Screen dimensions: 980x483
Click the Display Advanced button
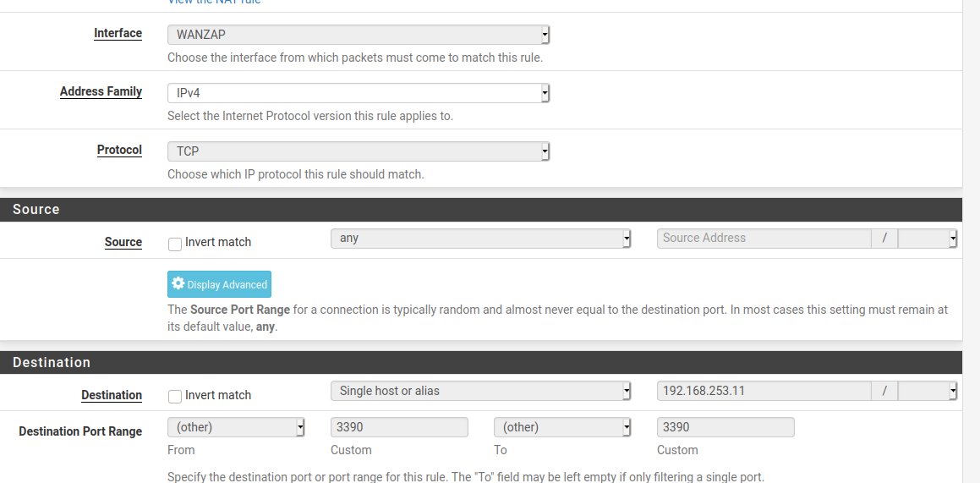point(220,285)
